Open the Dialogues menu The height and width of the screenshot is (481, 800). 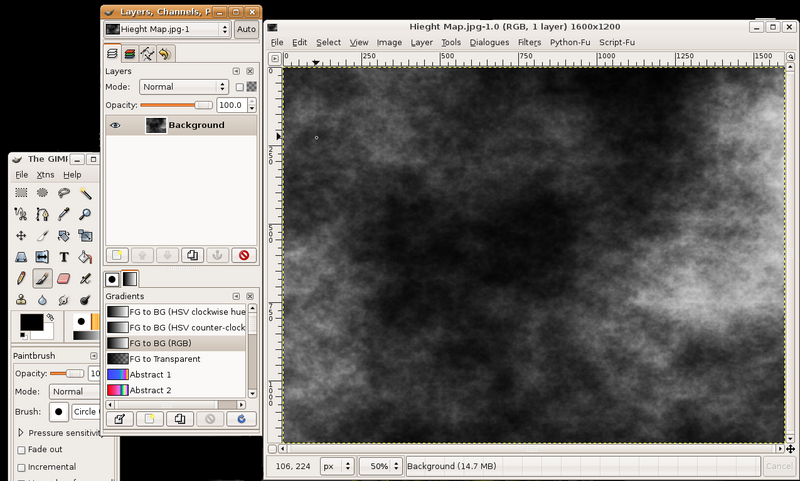(489, 42)
